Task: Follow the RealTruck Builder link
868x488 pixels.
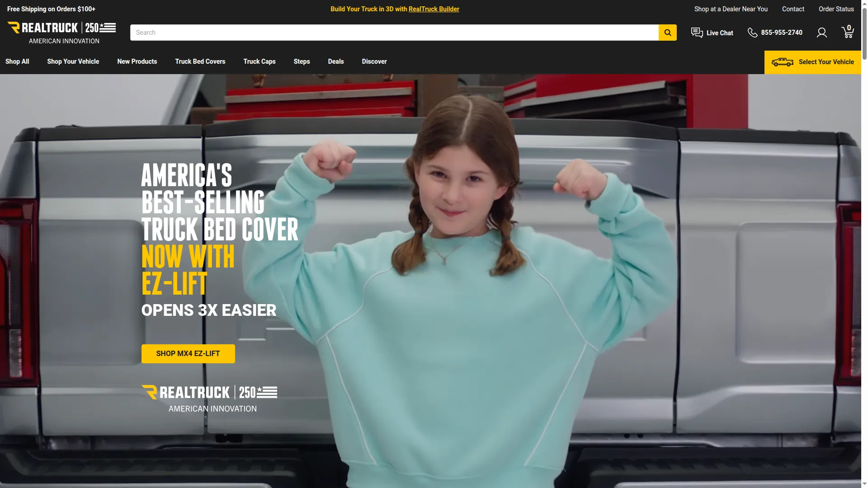Action: pyautogui.click(x=434, y=9)
